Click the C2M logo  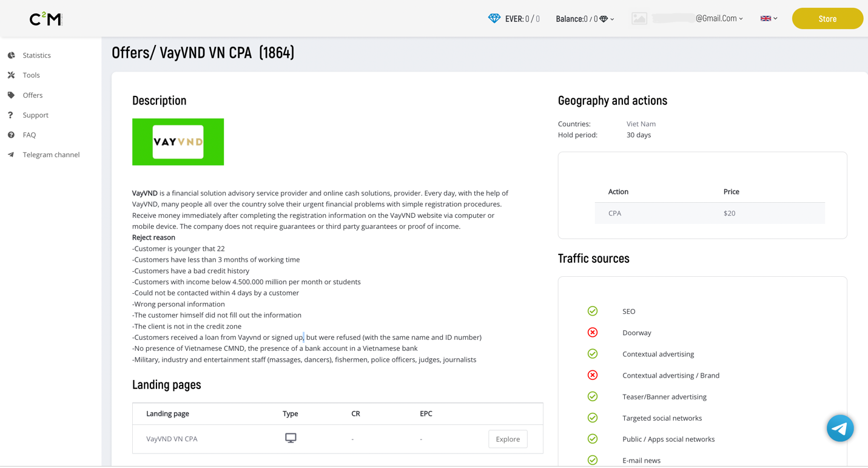point(45,19)
